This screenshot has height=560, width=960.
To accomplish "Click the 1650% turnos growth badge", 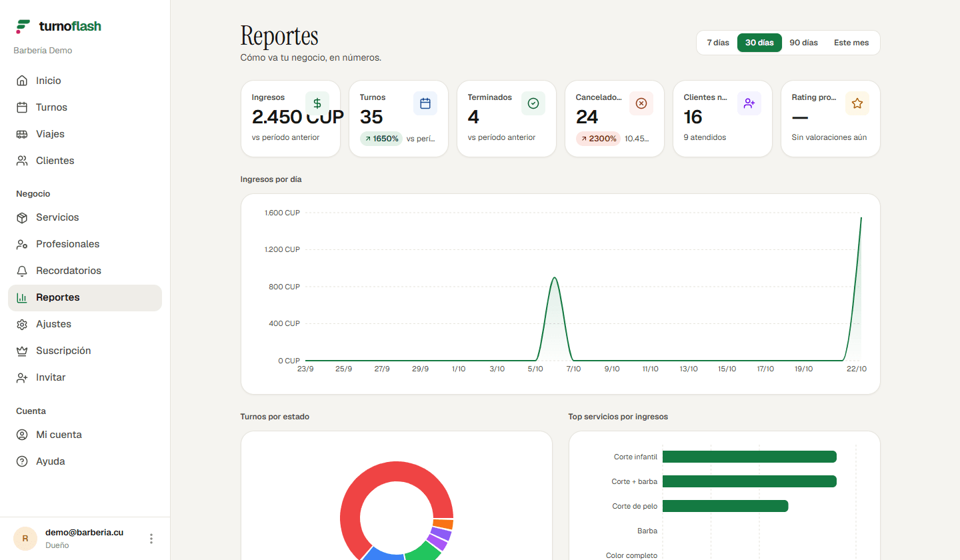I will (x=381, y=139).
